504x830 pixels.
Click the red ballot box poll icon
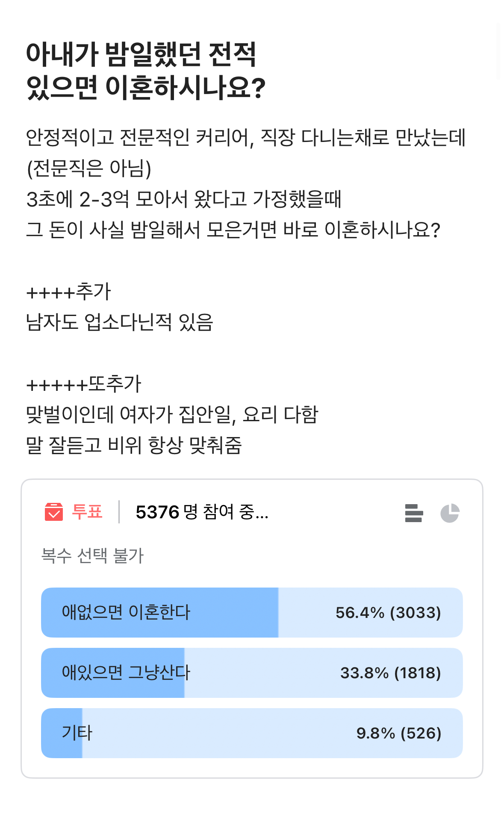[54, 512]
